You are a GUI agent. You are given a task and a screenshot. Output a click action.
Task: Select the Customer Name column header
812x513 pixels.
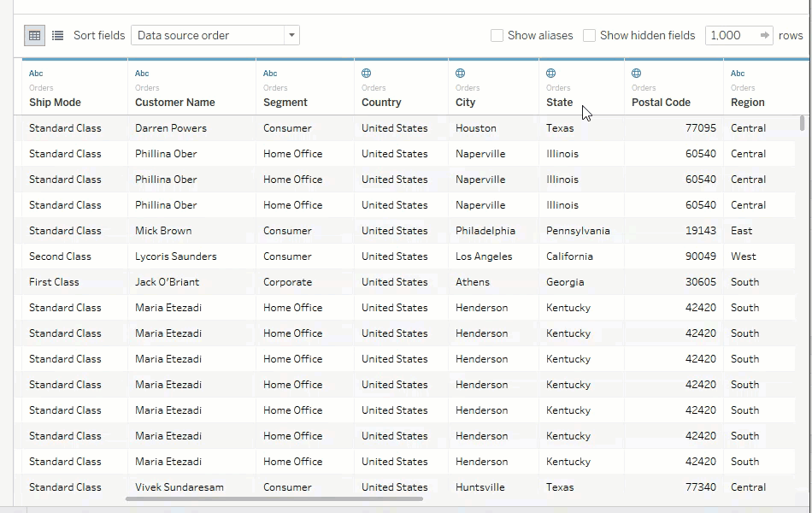[x=175, y=102]
